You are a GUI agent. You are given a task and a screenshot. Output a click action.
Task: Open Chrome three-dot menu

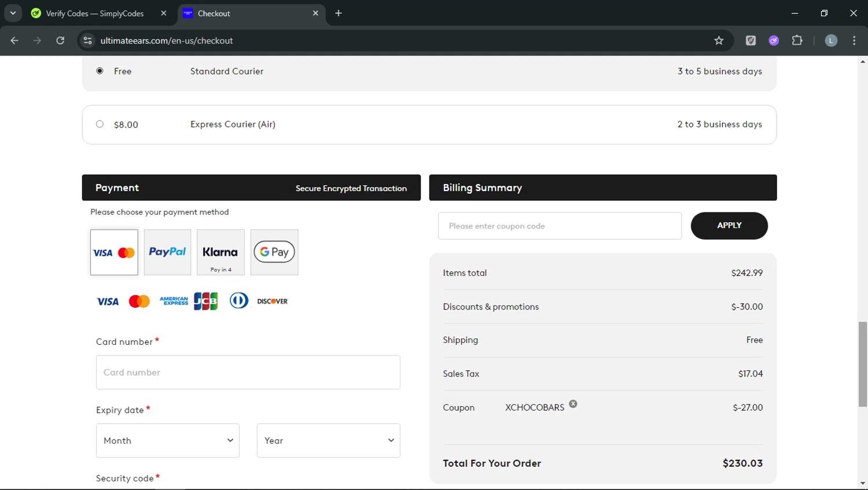pyautogui.click(x=854, y=40)
